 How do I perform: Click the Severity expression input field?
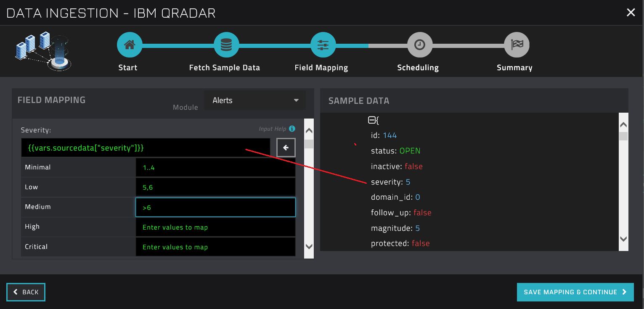point(146,148)
